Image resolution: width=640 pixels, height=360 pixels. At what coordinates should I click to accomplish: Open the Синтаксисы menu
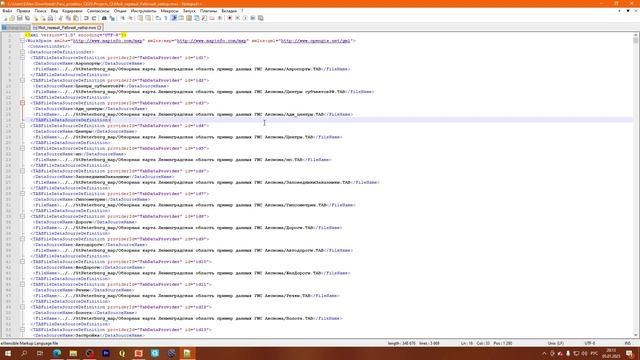98,11
